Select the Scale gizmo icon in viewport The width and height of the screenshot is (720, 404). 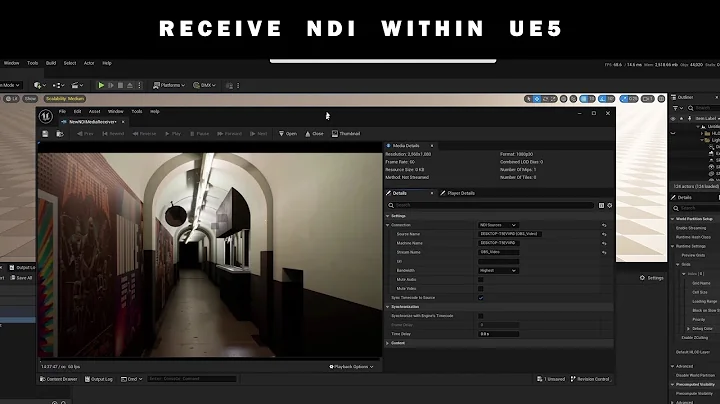[x=553, y=99]
